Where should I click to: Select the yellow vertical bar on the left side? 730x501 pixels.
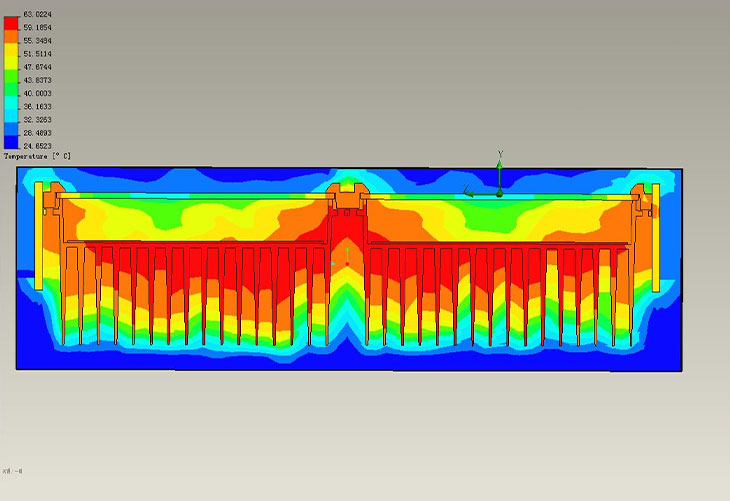point(38,236)
